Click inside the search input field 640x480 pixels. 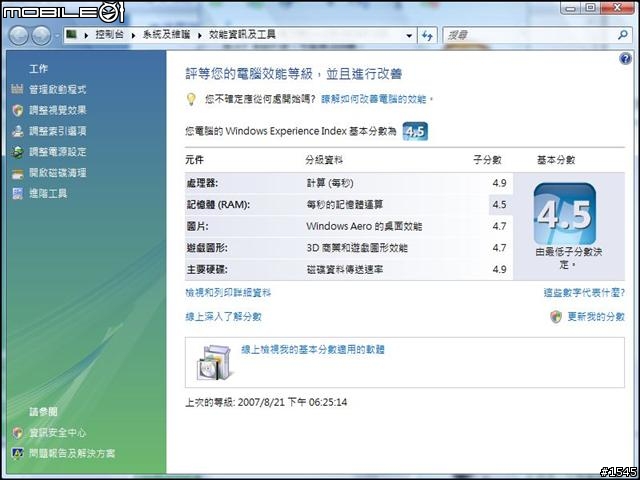coord(529,36)
